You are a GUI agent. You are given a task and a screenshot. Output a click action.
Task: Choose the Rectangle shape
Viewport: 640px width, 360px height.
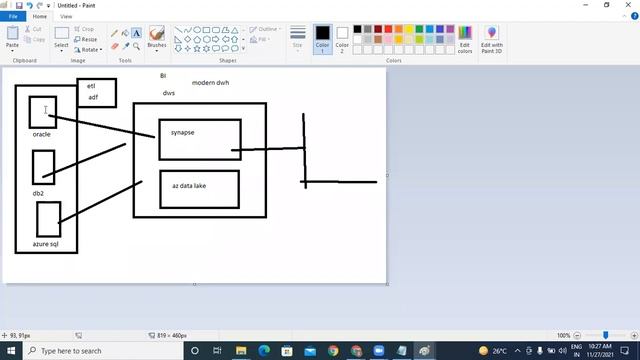(x=207, y=30)
